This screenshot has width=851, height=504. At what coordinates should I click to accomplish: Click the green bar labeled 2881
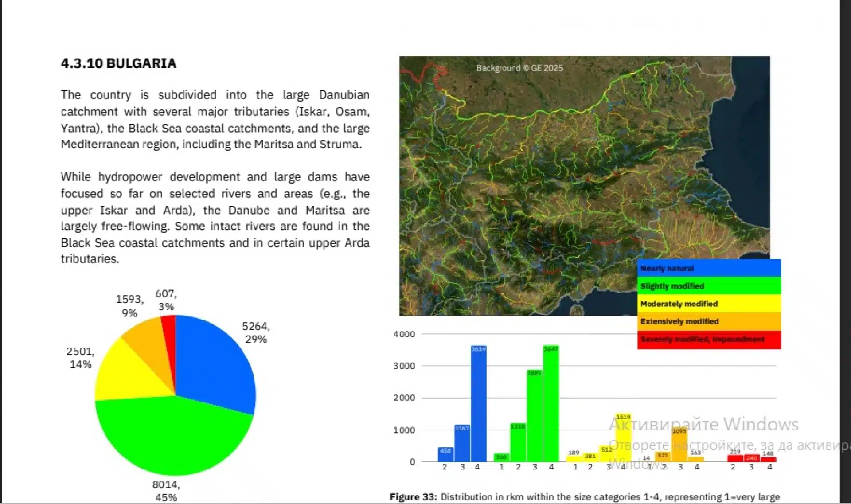click(534, 416)
